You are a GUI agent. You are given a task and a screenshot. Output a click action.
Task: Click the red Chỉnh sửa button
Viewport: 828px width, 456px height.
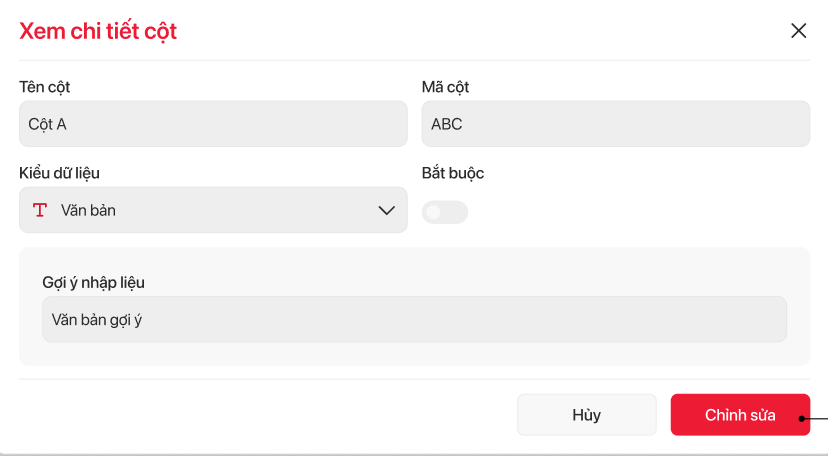coord(740,415)
